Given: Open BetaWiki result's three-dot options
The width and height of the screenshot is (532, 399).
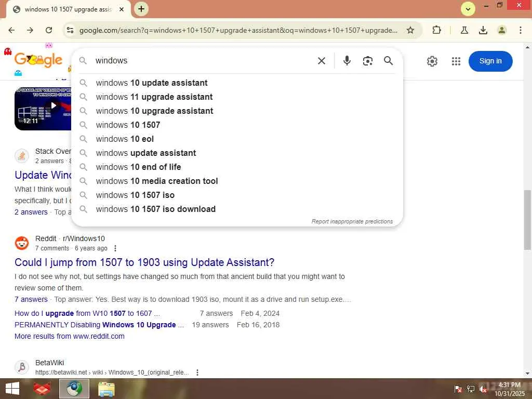Looking at the screenshot, I should click(x=197, y=373).
